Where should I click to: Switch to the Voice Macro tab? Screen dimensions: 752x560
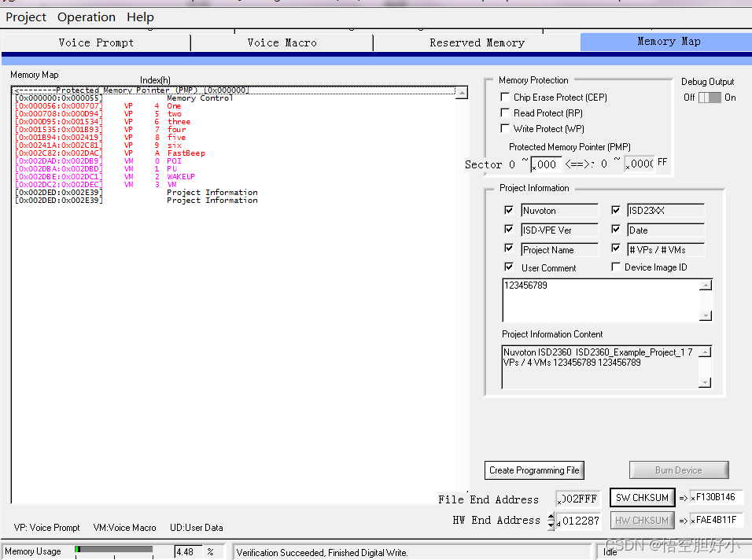(x=282, y=42)
